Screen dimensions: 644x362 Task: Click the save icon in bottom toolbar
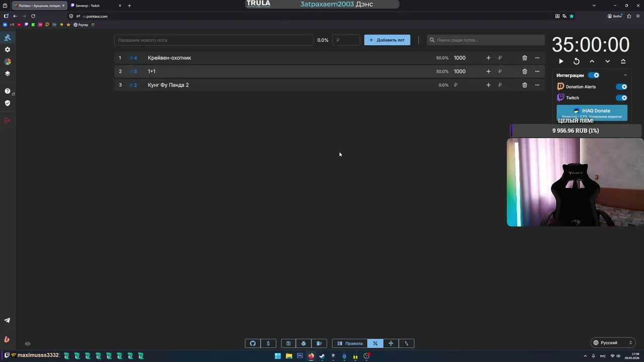click(x=288, y=343)
